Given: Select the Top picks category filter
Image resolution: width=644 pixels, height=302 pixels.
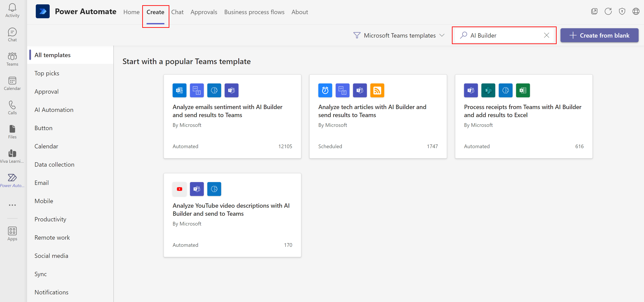Looking at the screenshot, I should pos(46,73).
